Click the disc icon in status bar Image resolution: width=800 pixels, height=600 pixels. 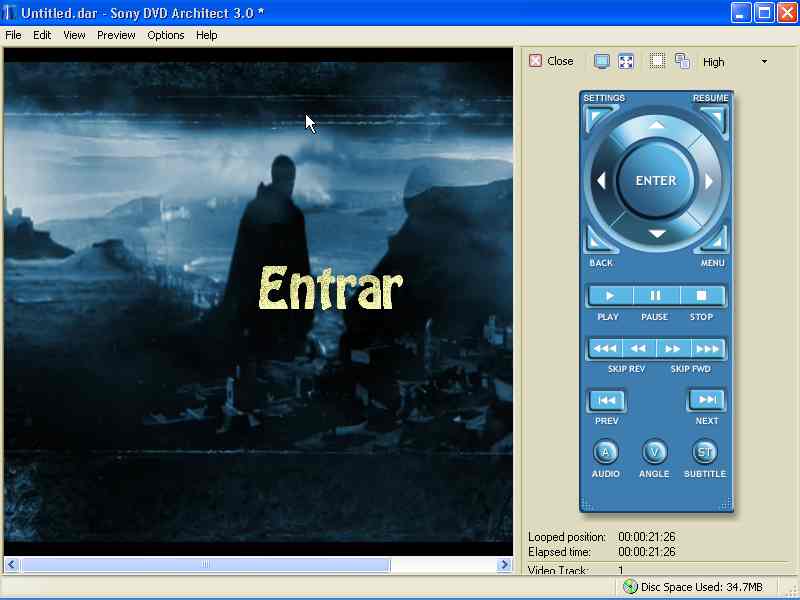pos(631,587)
